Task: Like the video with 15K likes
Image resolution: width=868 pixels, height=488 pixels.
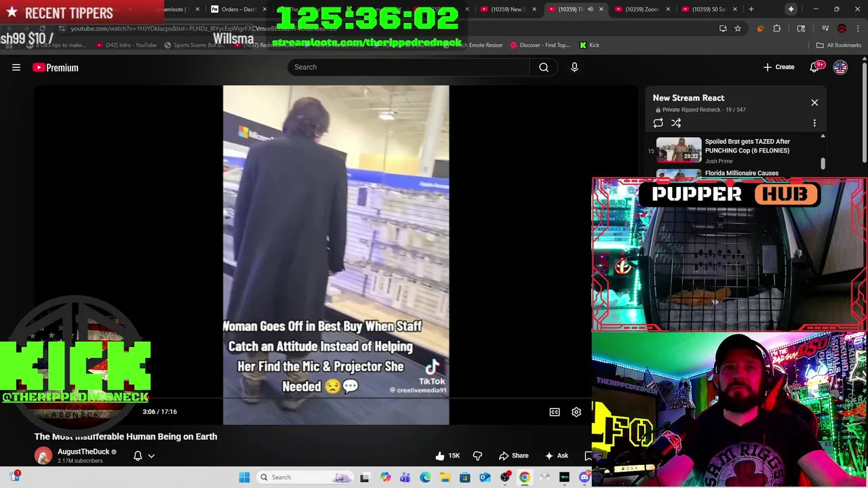Action: pos(447,455)
